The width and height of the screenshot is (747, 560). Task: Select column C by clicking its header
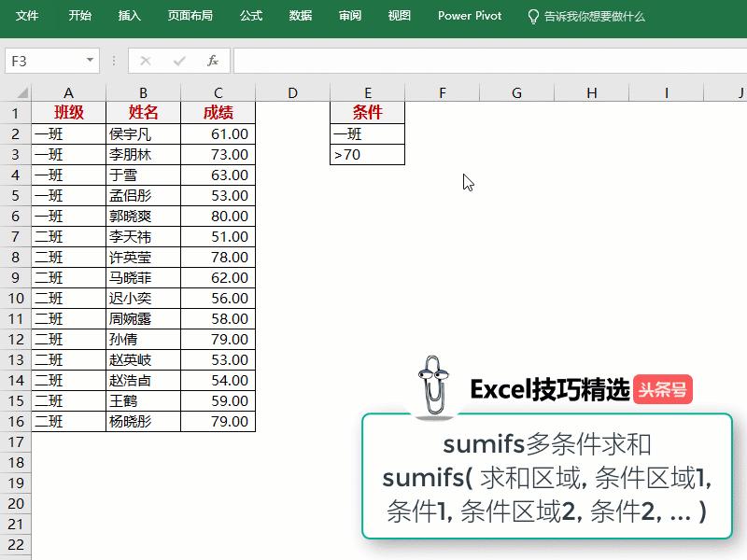[x=218, y=93]
